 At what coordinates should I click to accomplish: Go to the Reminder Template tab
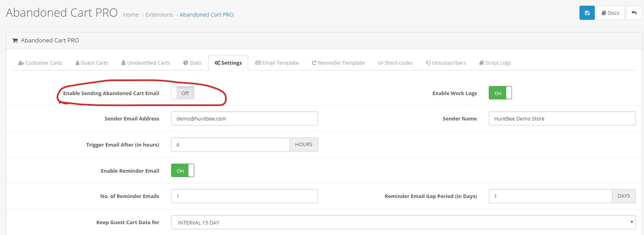tap(338, 63)
